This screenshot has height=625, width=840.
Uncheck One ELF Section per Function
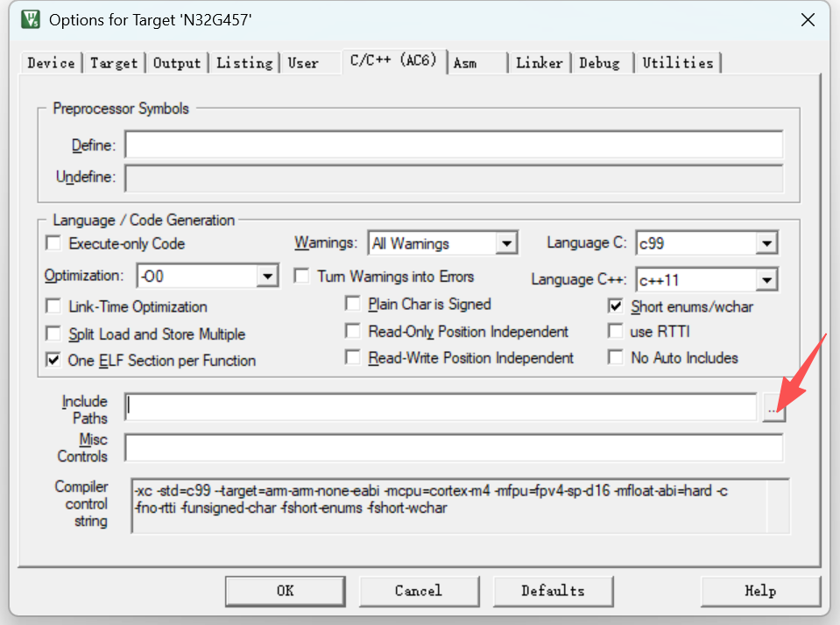(x=53, y=360)
